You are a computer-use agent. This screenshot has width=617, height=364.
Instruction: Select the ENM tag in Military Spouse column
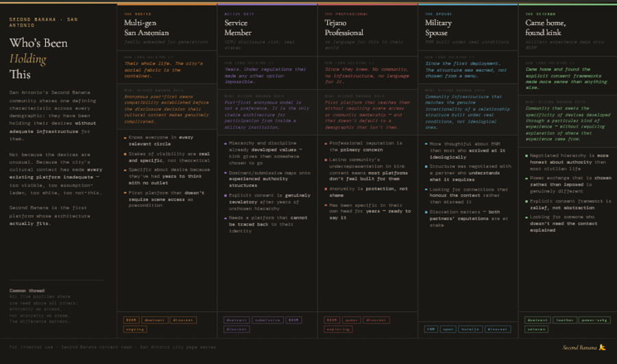431,329
